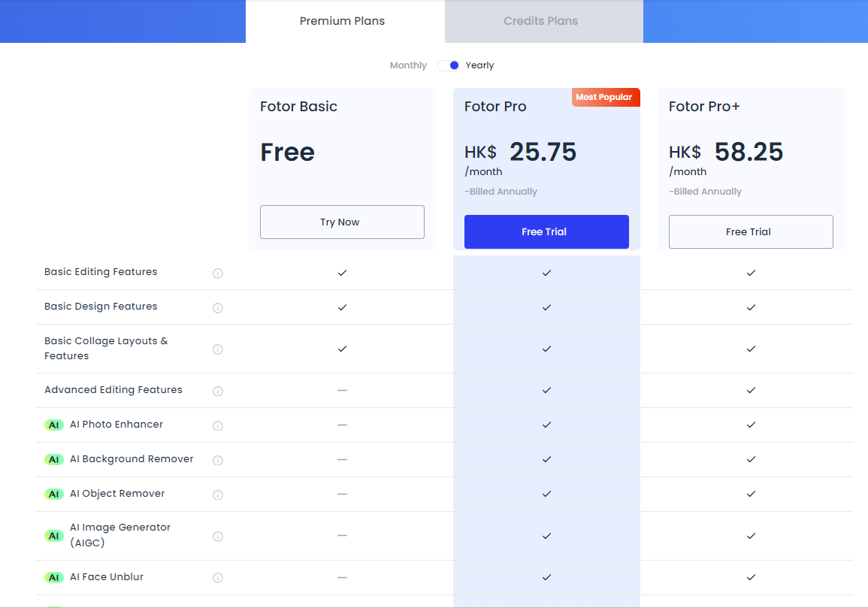Click the Advanced Editing Features label
The height and width of the screenshot is (608, 868).
coord(113,390)
